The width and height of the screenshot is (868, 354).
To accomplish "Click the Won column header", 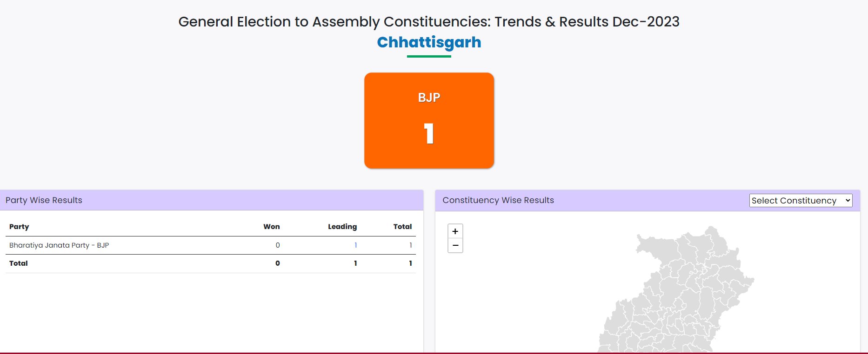I will point(272,227).
